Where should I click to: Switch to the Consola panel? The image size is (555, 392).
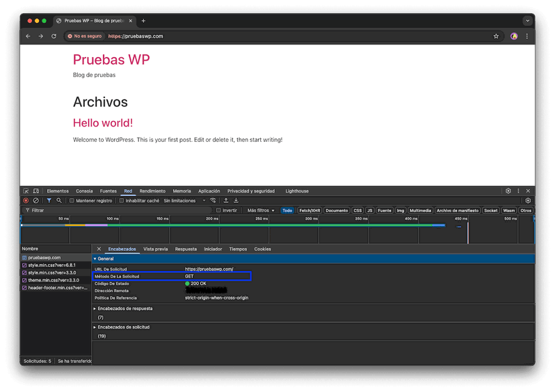[x=84, y=191]
